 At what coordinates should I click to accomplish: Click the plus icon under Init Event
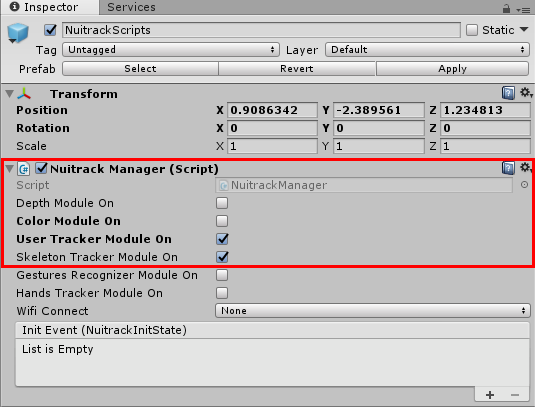pos(490,395)
